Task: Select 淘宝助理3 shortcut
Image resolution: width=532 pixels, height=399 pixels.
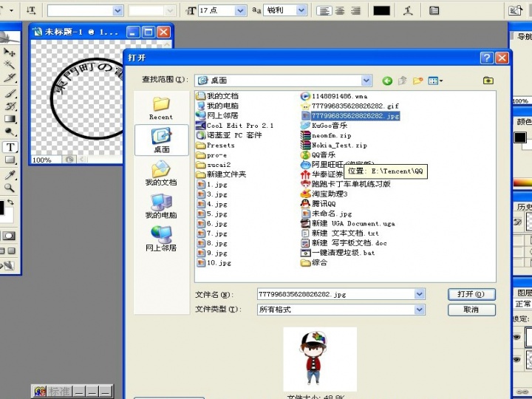Action: (324, 194)
